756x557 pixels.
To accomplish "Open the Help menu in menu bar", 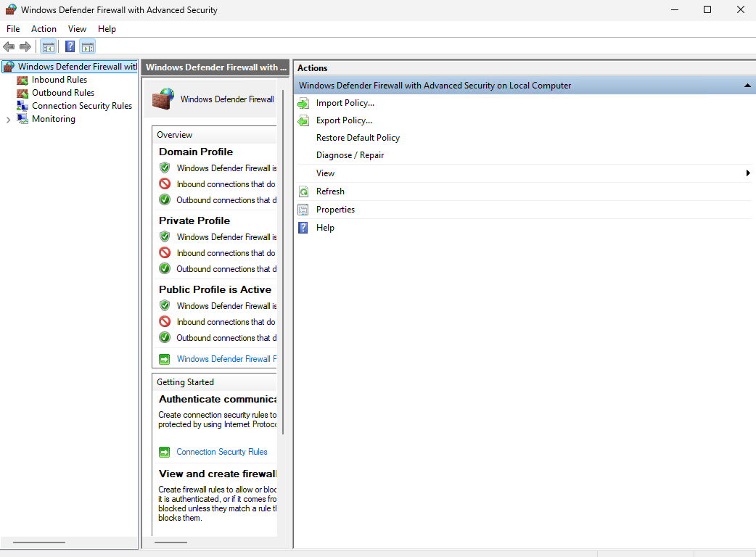I will (107, 29).
